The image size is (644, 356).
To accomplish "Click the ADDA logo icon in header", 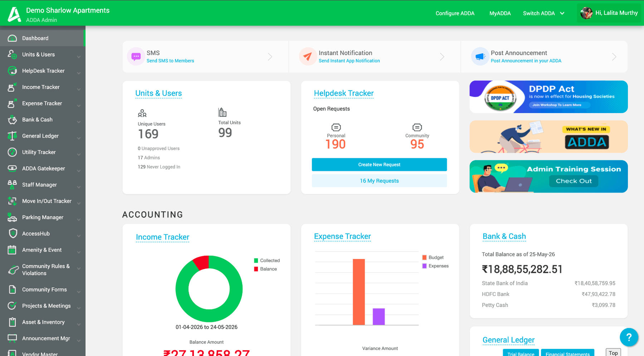I will coord(14,14).
